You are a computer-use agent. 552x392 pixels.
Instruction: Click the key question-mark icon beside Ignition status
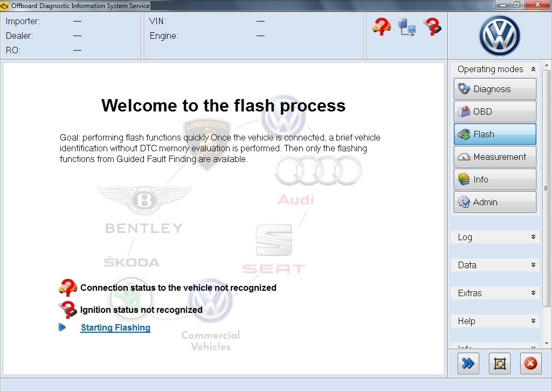(x=67, y=310)
